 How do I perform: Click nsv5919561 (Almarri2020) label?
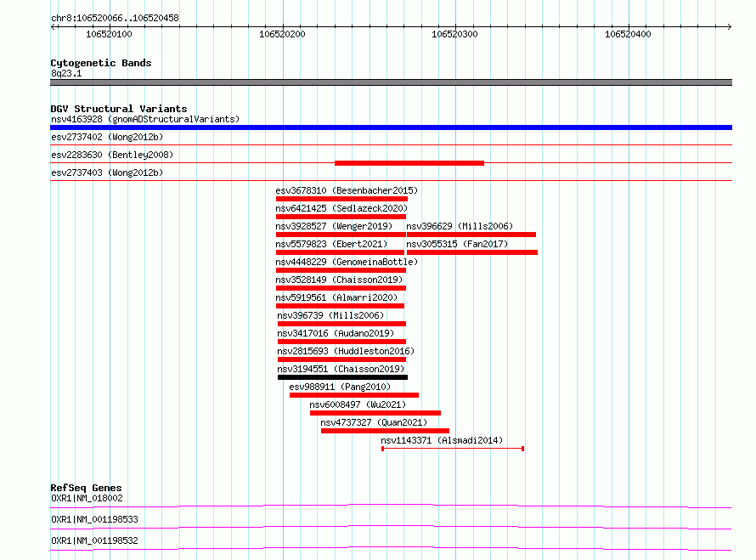tap(336, 297)
